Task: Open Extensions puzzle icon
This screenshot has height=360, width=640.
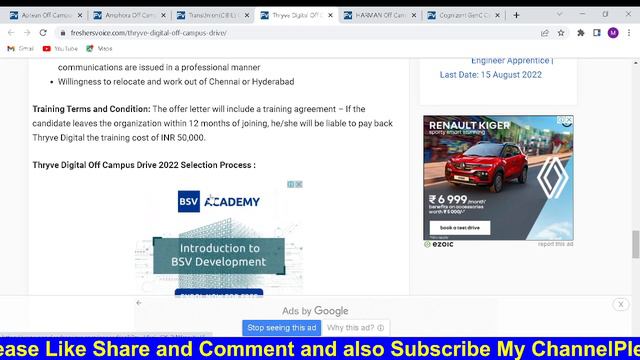Action: (580, 33)
